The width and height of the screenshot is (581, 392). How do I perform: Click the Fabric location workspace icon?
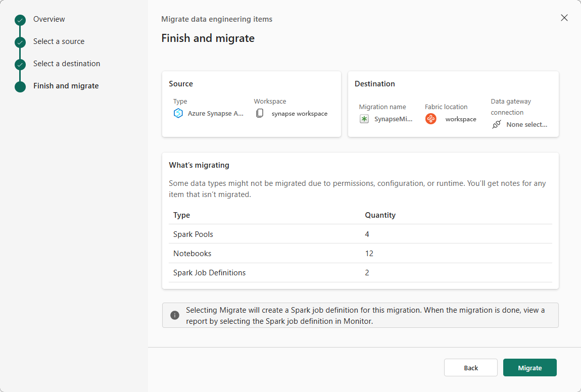(x=430, y=119)
